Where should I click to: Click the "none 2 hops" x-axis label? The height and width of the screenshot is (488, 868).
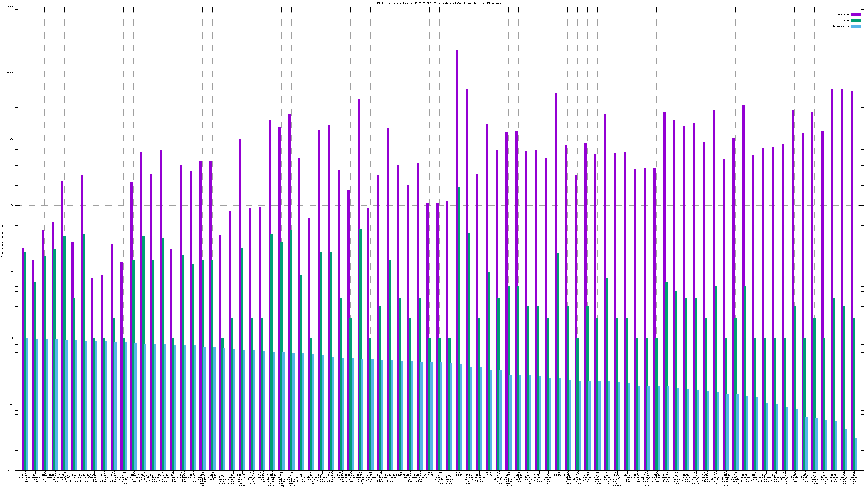point(557,474)
